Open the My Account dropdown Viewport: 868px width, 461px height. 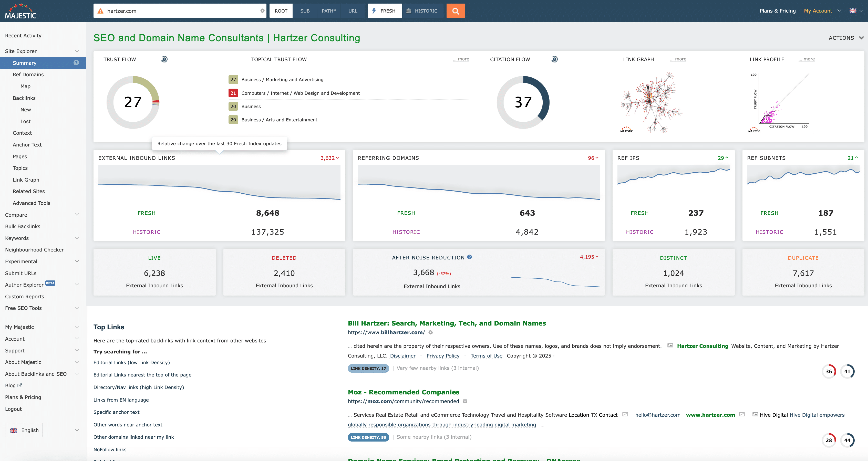click(822, 11)
